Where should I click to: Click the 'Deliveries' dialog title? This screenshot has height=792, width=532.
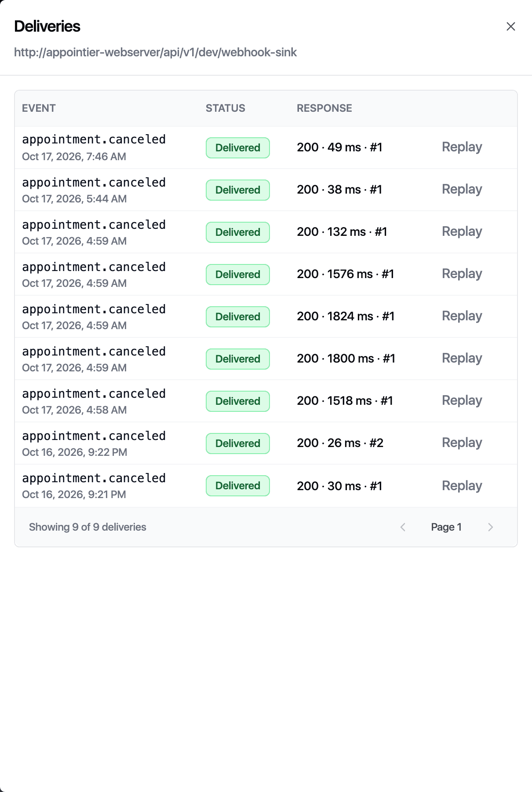point(47,26)
